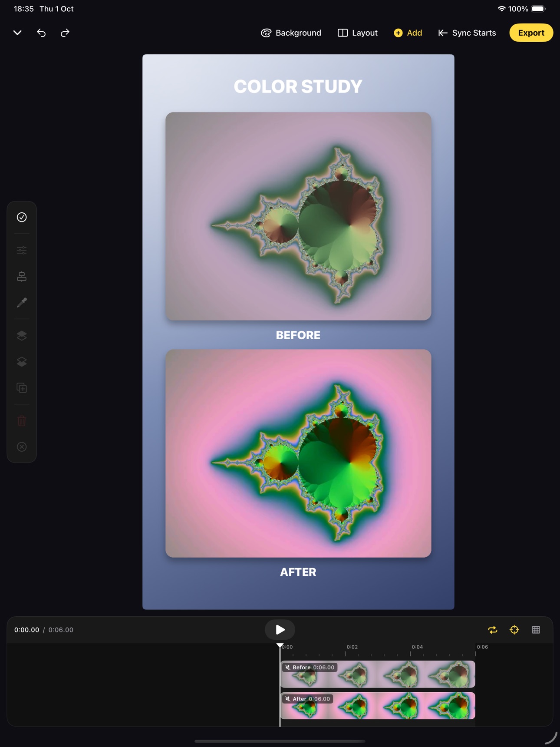Bring layer forward in sidebar
Viewport: 560px width, 747px height.
pos(22,335)
